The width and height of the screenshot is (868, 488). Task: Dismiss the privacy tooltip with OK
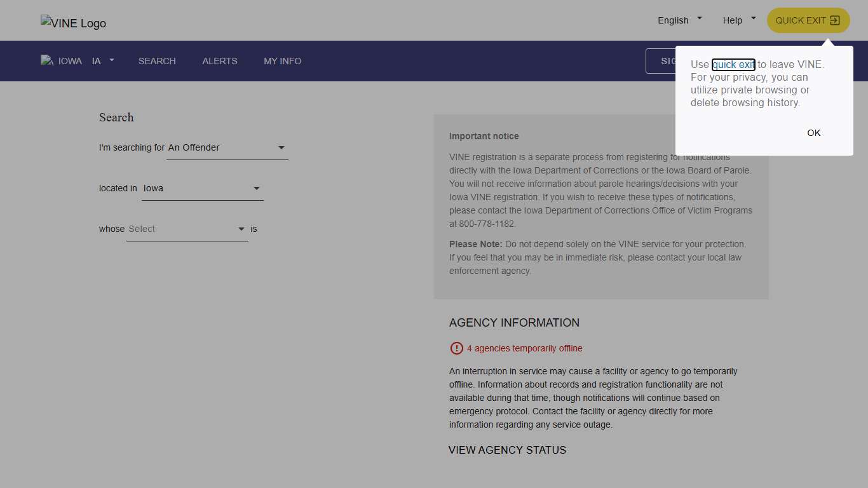[x=813, y=133]
